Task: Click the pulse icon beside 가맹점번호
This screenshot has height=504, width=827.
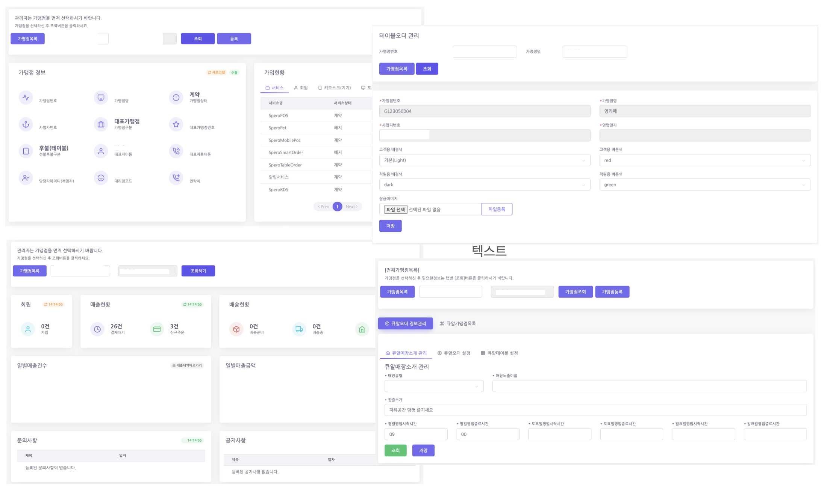Action: pos(26,98)
